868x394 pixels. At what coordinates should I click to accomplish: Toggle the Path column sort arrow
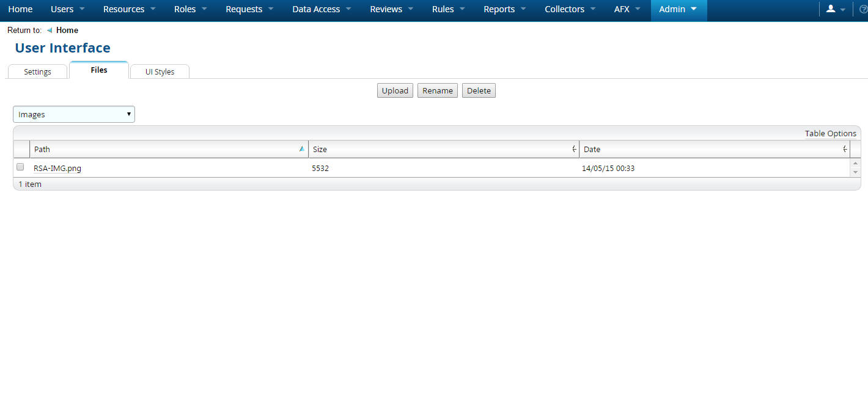click(301, 148)
